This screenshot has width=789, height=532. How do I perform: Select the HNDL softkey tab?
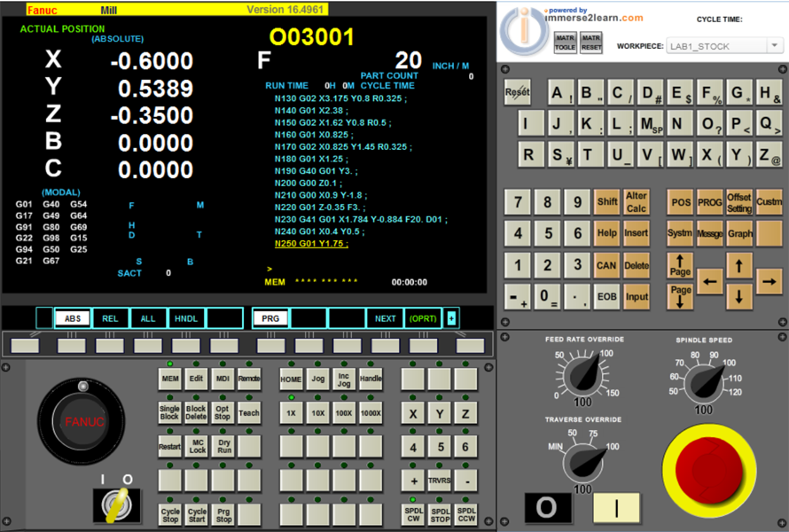tap(186, 318)
